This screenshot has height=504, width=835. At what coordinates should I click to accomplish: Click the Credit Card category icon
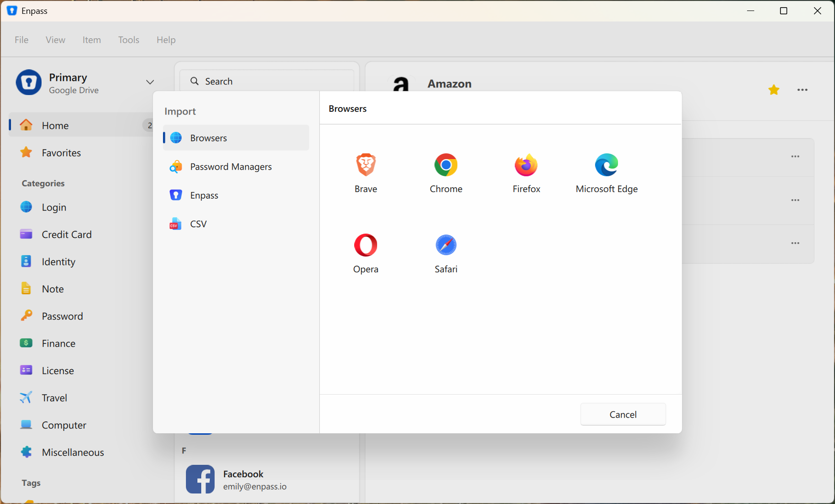coord(26,234)
